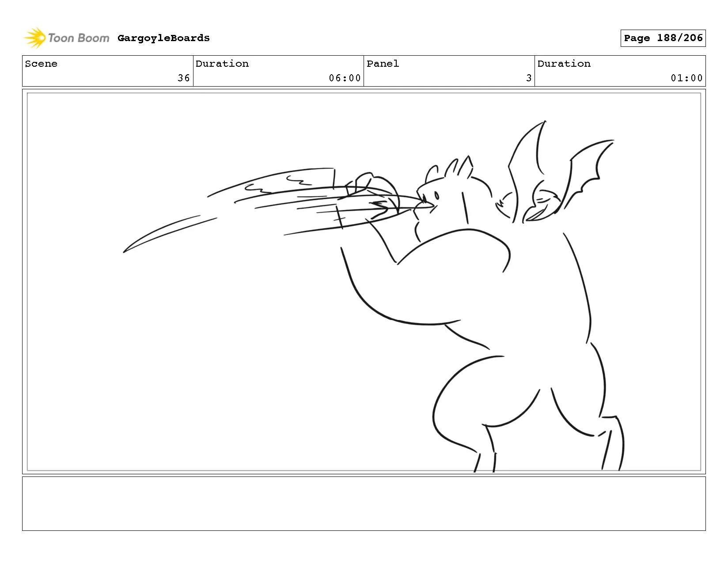Image resolution: width=728 pixels, height=564 pixels.
Task: Click the panel duration 01:00
Action: point(686,78)
